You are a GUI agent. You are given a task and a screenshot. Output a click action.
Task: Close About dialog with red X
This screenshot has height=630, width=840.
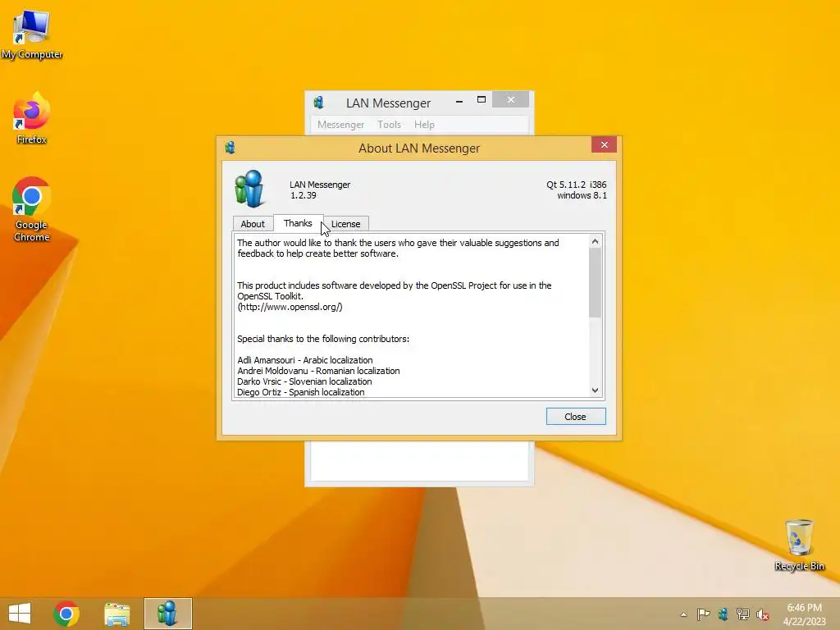tap(605, 144)
